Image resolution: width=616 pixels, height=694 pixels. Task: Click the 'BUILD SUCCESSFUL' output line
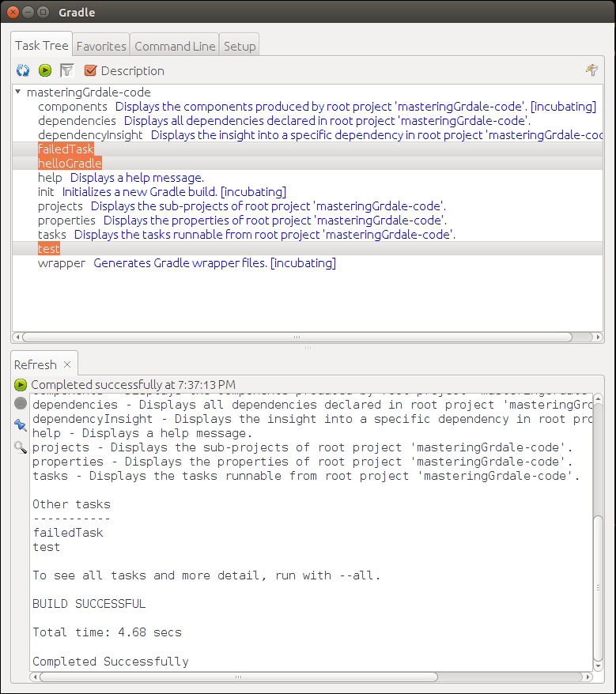(89, 604)
